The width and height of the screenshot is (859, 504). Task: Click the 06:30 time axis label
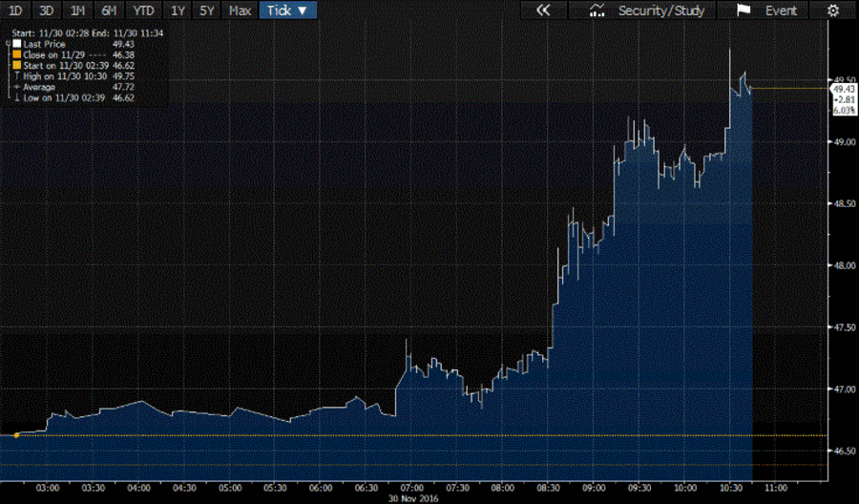click(366, 488)
